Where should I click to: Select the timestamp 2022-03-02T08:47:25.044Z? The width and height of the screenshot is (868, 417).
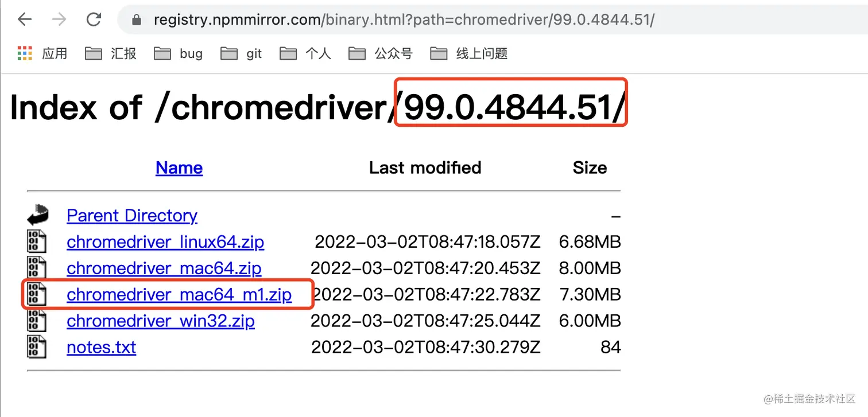coord(425,321)
